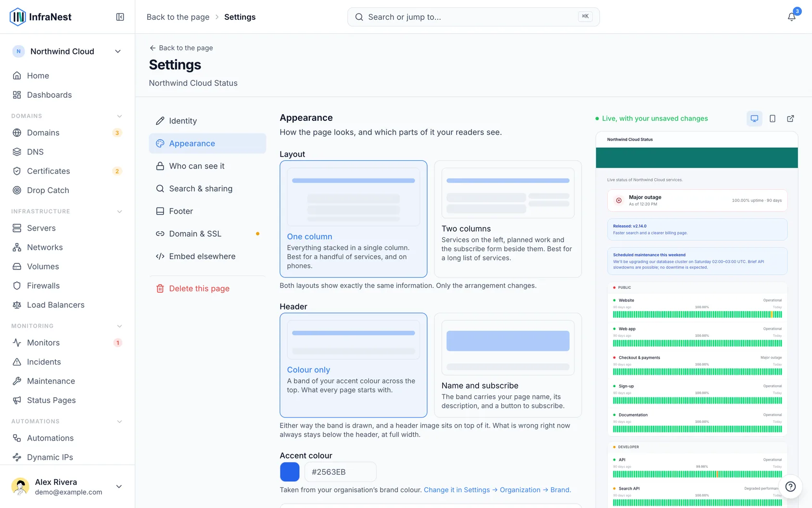This screenshot has width=812, height=508.
Task: Open the Footer settings tab
Action: (x=207, y=211)
